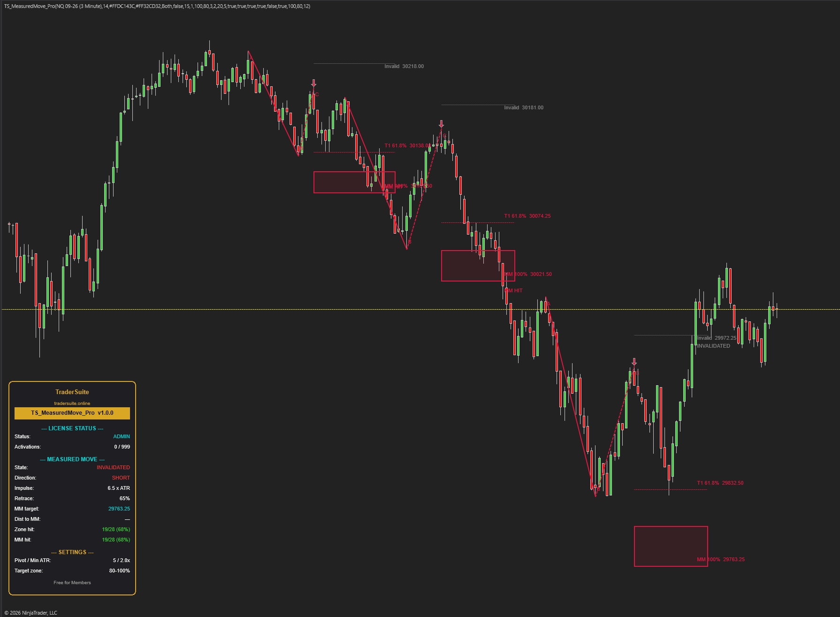Click the 'Invalid 30181.00' label
The width and height of the screenshot is (840, 617).
524,107
